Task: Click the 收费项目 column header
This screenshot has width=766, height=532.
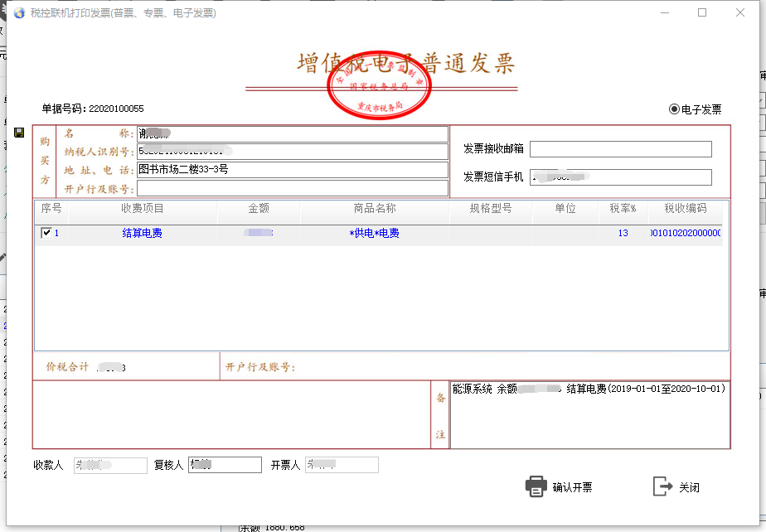Action: [142, 209]
